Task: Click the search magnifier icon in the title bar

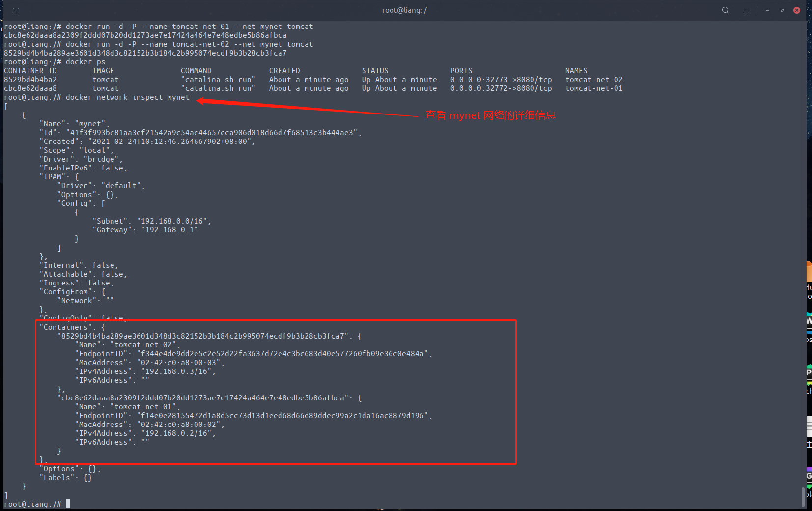Action: [725, 10]
